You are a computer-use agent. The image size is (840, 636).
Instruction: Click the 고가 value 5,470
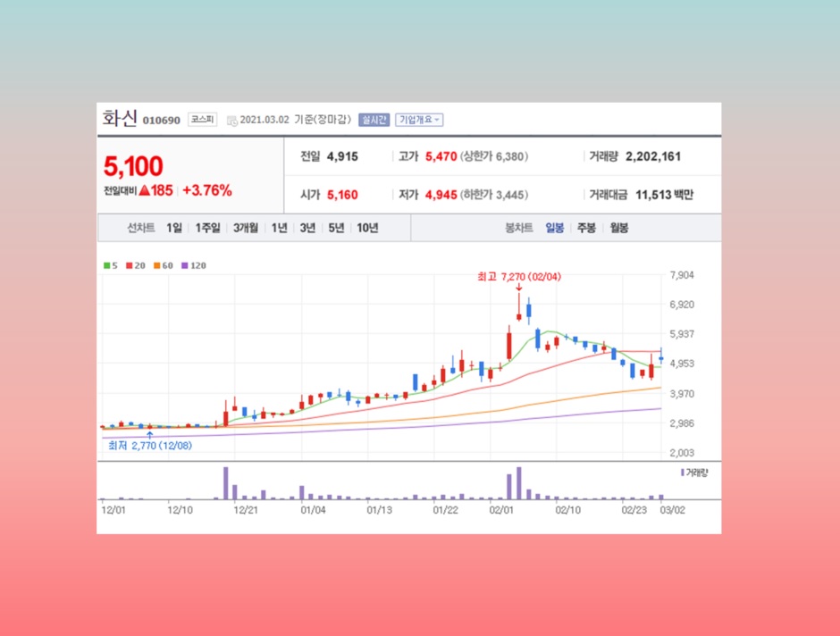[441, 156]
